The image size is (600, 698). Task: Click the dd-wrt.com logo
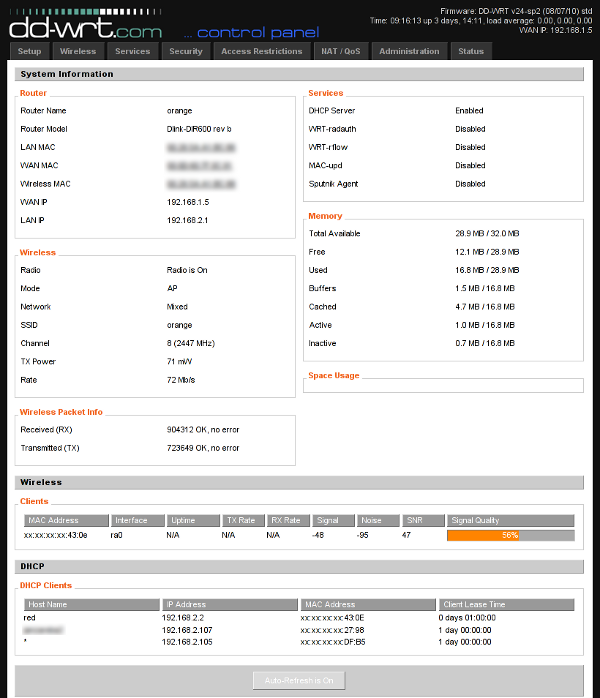click(85, 29)
